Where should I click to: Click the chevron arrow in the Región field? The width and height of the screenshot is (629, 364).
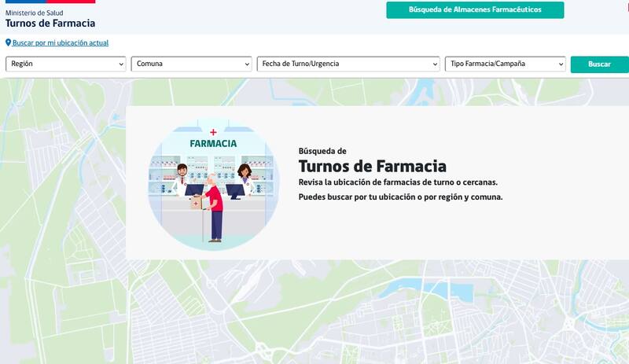[x=120, y=64]
